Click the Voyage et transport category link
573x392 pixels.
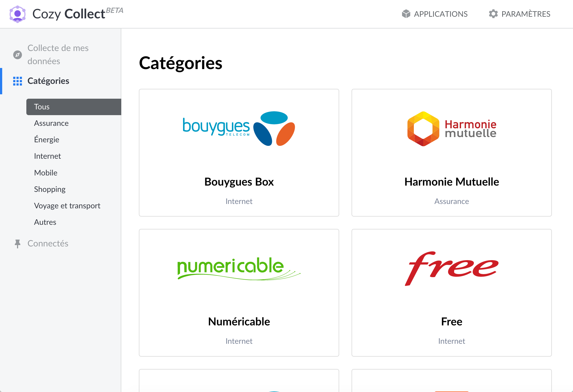[x=67, y=205]
